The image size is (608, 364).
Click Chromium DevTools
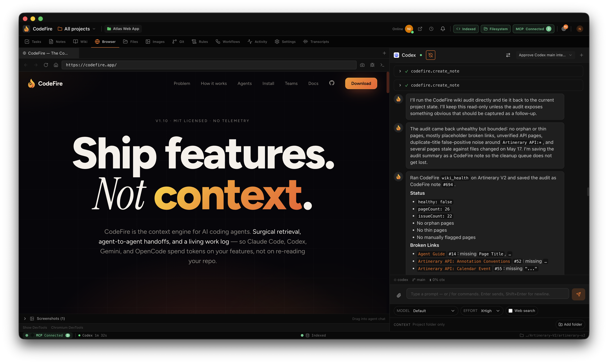tap(67, 327)
